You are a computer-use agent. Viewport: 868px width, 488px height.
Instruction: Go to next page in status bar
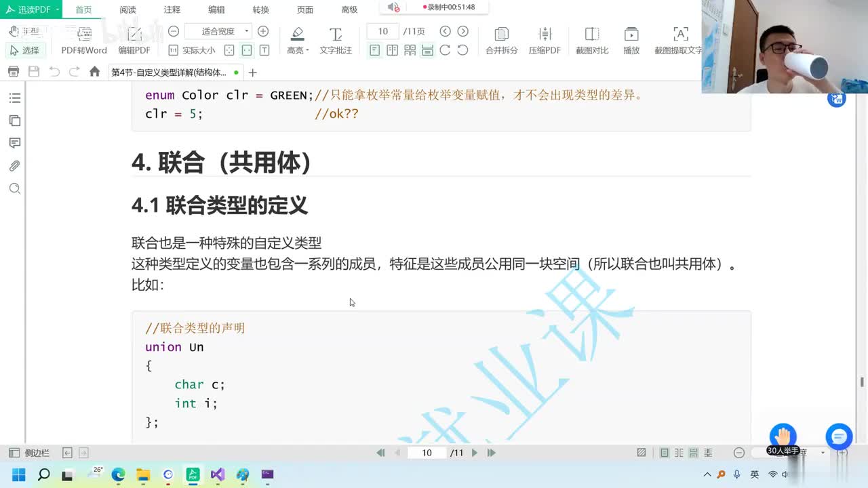[x=475, y=453]
